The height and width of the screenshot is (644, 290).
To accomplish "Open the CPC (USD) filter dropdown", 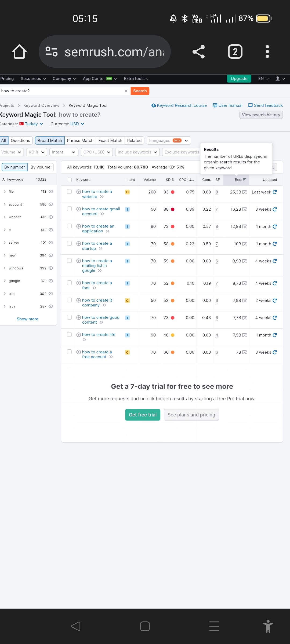I will 97,152.
